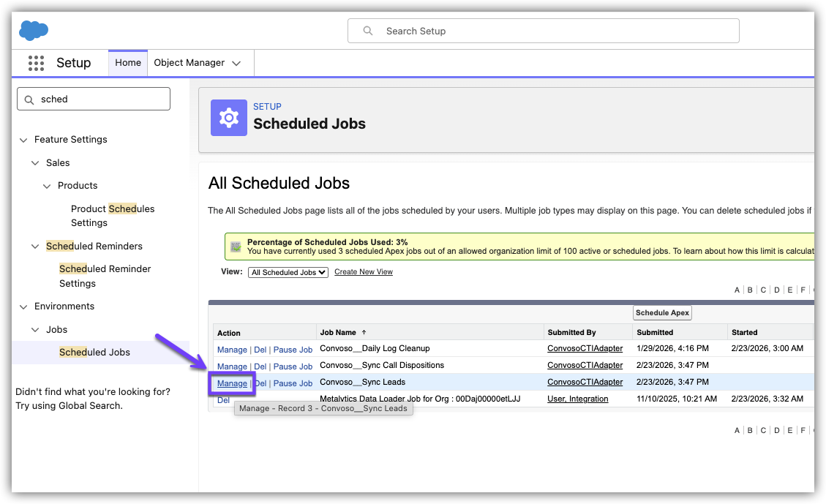Open the All Scheduled Jobs view dropdown
Image resolution: width=826 pixels, height=504 pixels.
coord(288,272)
